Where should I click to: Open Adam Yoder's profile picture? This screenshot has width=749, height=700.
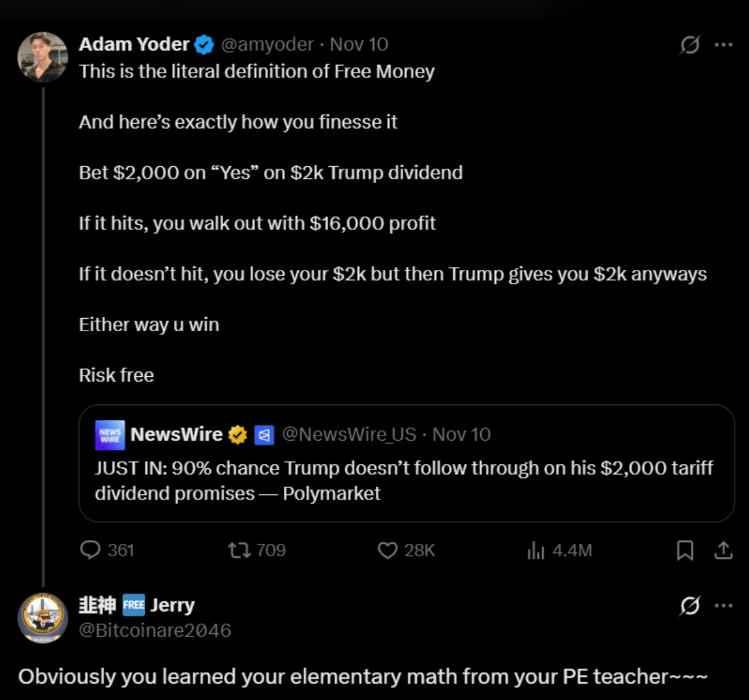click(x=43, y=57)
